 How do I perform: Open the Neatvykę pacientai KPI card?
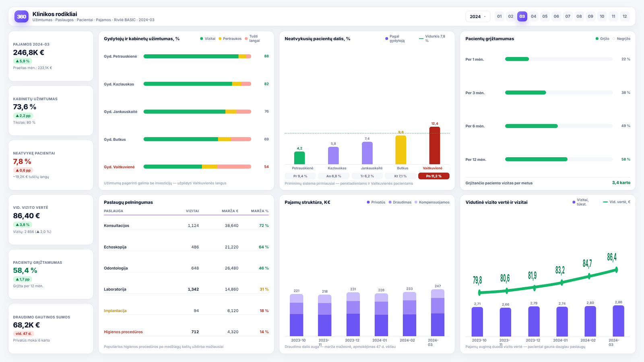(x=51, y=165)
